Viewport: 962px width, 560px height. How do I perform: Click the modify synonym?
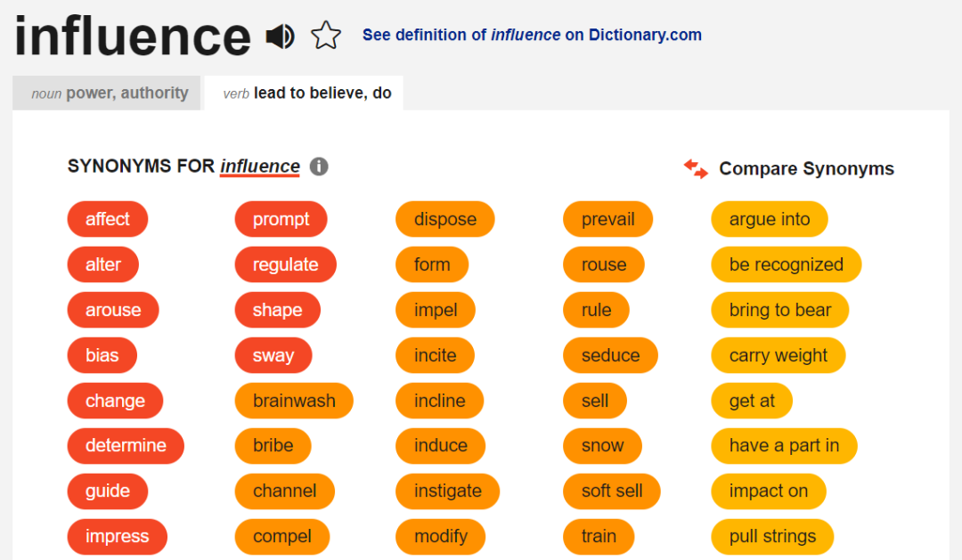coord(440,537)
